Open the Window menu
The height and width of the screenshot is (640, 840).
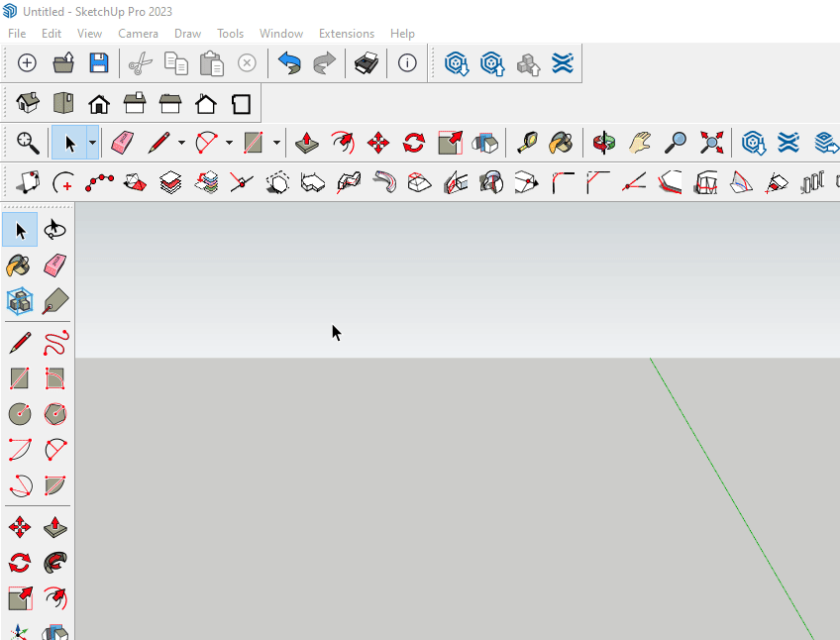coord(281,34)
